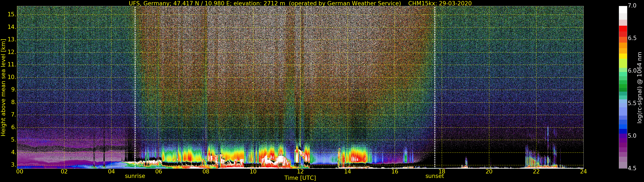
Task: Click the colorbar value '5.0'
Action: coord(632,136)
